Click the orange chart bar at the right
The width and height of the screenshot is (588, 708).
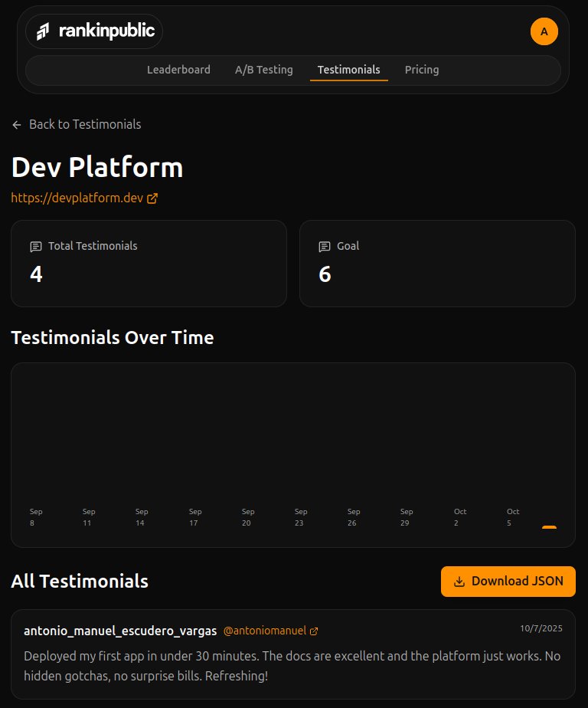[549, 527]
